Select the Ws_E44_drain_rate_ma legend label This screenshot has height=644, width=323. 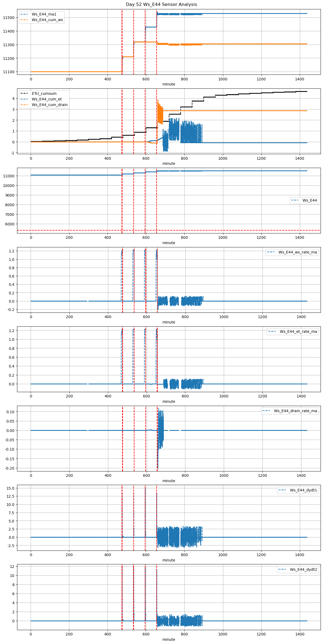click(295, 411)
